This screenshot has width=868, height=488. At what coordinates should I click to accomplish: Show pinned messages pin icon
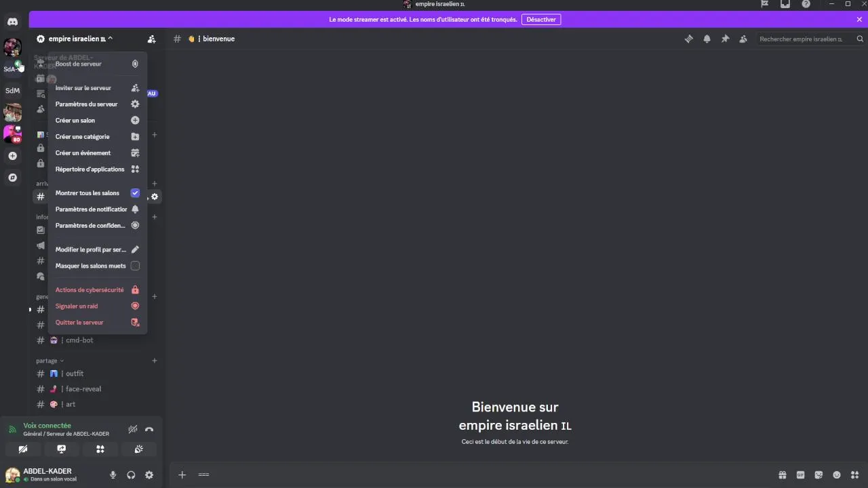click(725, 39)
